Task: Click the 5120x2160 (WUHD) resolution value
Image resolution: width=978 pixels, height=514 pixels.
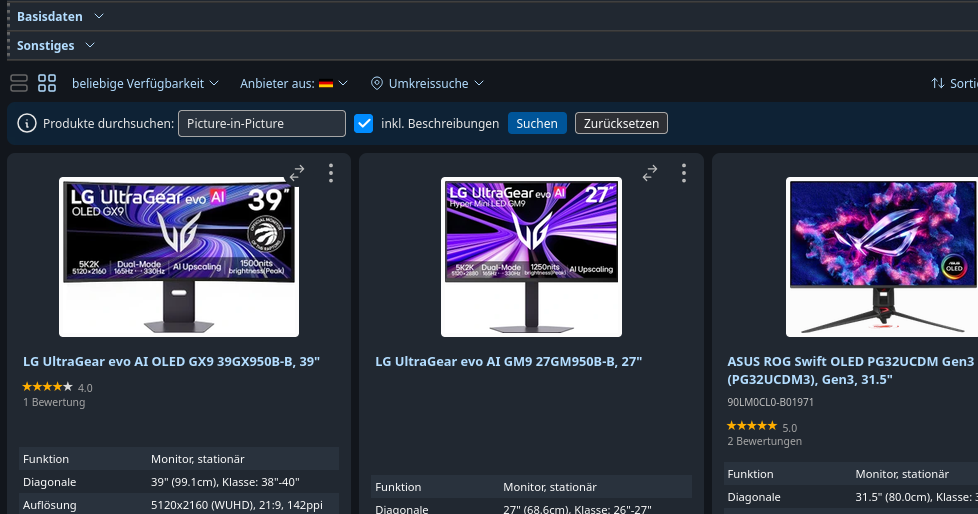Action: 237,505
